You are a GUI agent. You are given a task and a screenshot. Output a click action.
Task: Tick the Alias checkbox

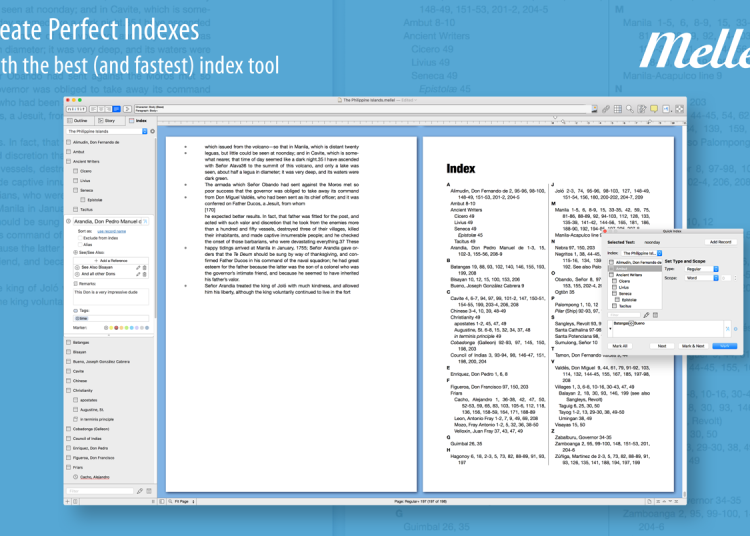pyautogui.click(x=79, y=244)
